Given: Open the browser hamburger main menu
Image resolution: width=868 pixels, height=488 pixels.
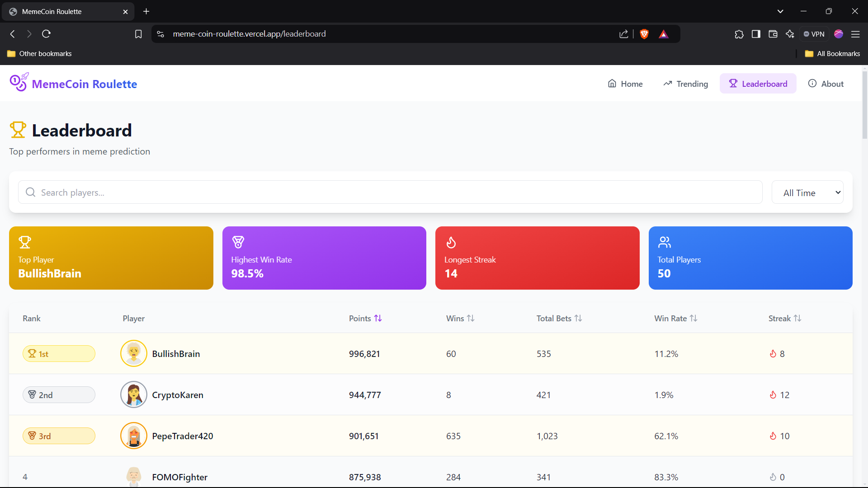Looking at the screenshot, I should click(855, 34).
